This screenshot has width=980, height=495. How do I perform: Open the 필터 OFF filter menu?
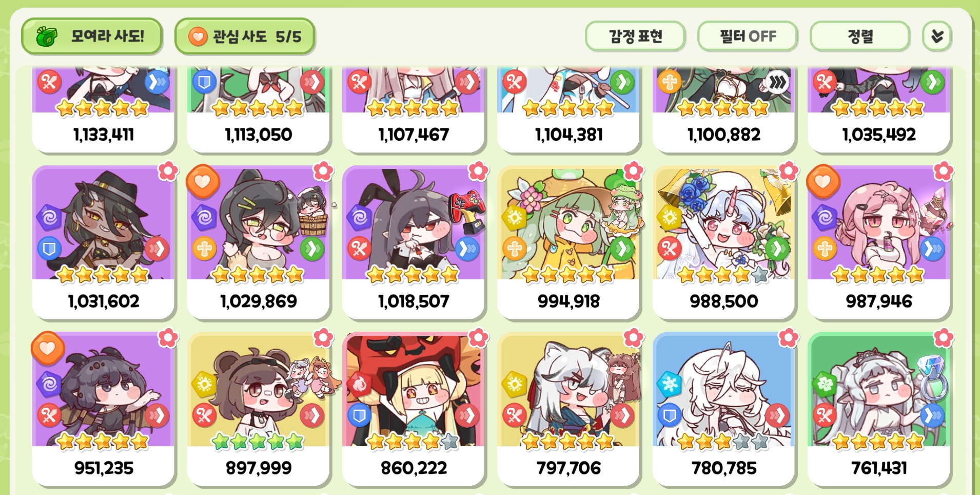[748, 36]
